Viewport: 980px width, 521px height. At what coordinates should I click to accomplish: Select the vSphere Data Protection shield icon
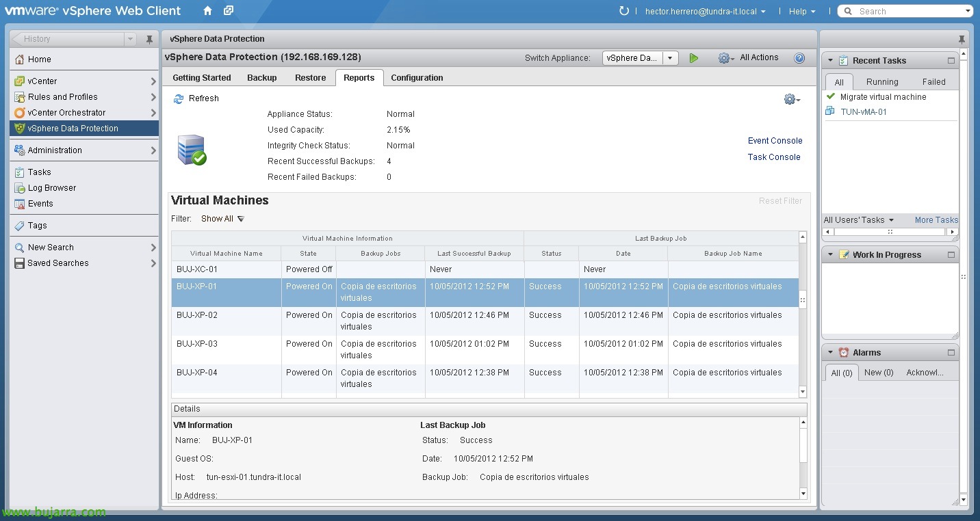pos(20,129)
